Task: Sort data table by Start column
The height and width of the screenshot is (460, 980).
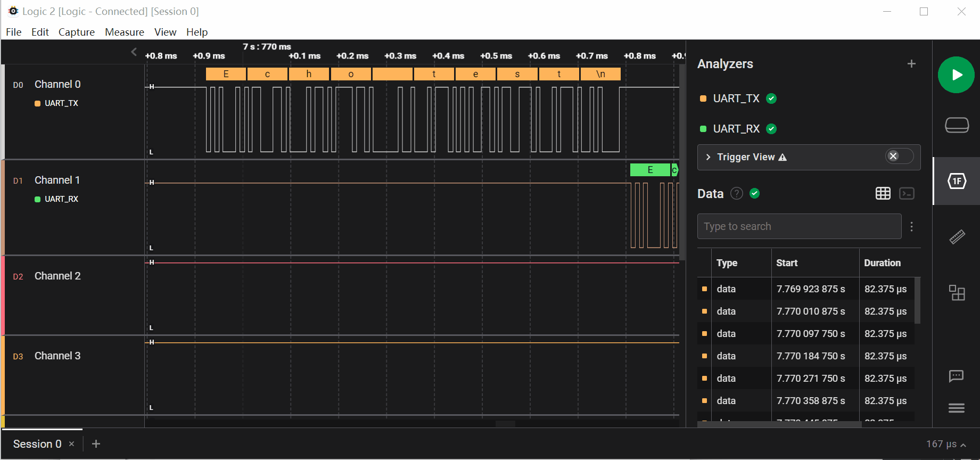Action: point(787,263)
